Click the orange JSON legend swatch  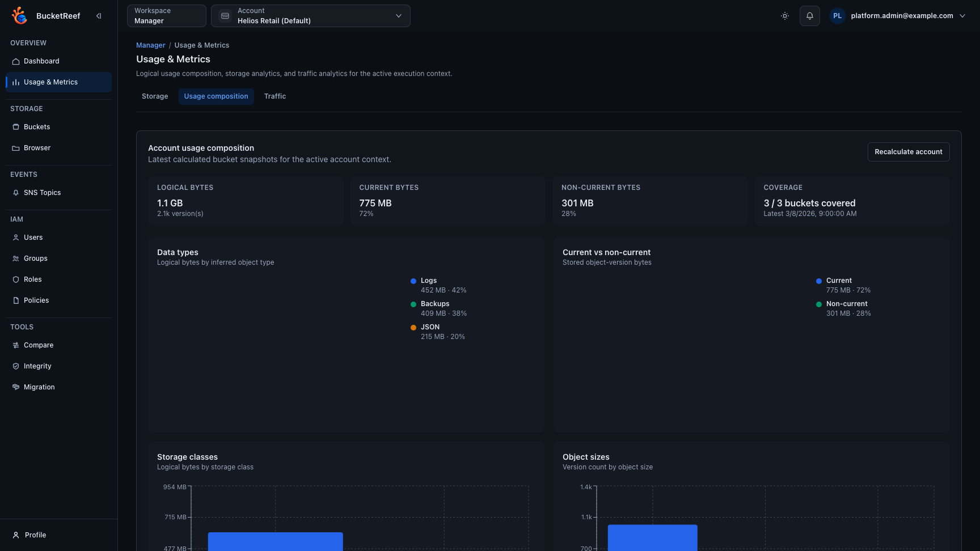coord(413,328)
